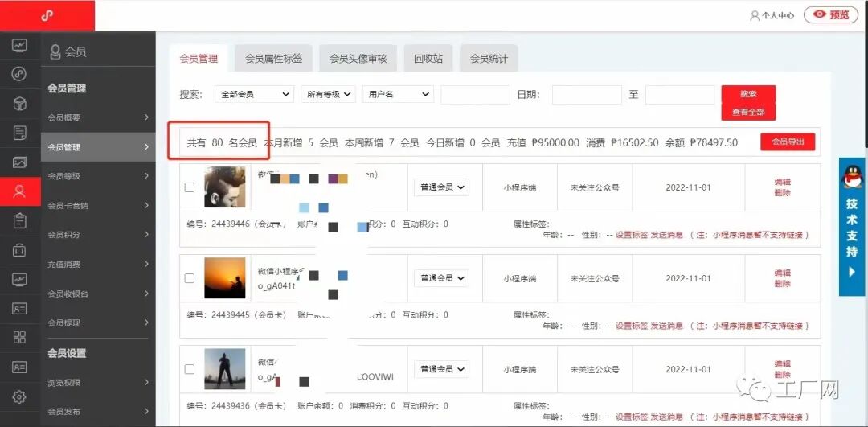The height and width of the screenshot is (427, 868).
Task: Tick checkbox for member 24439446
Action: [190, 187]
